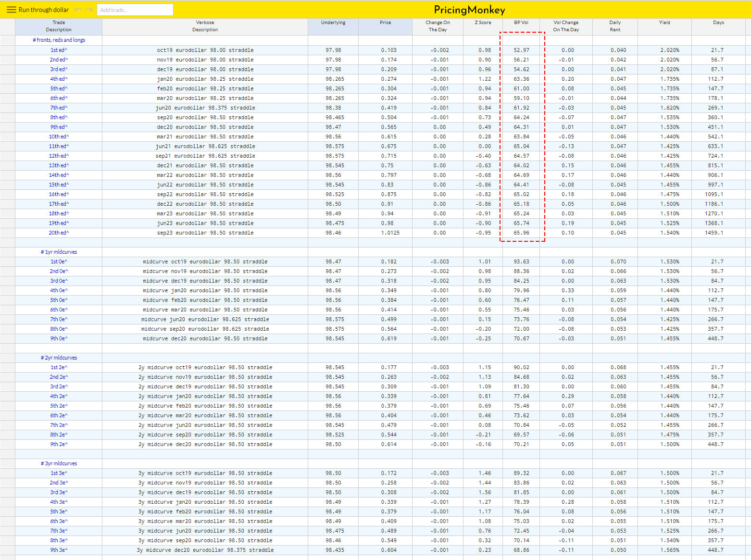Select the price cell 1.0125
This screenshot has height=560, width=751.
[x=385, y=233]
